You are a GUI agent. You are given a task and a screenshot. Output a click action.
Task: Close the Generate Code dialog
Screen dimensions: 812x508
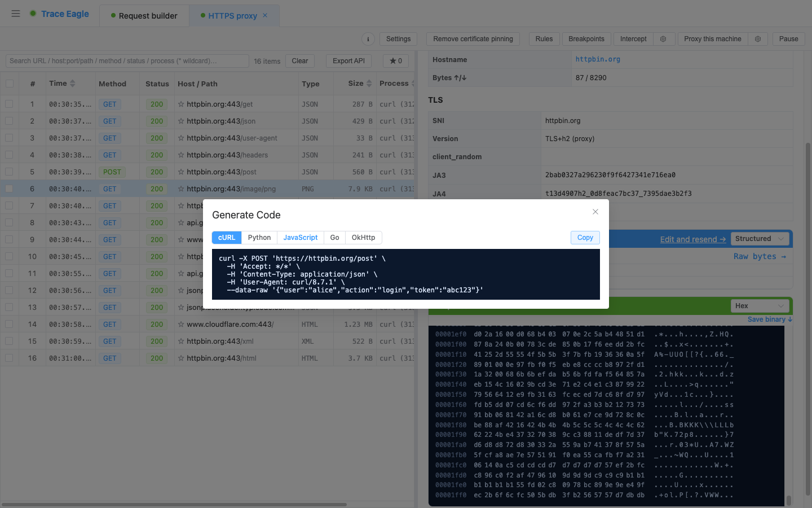click(595, 212)
